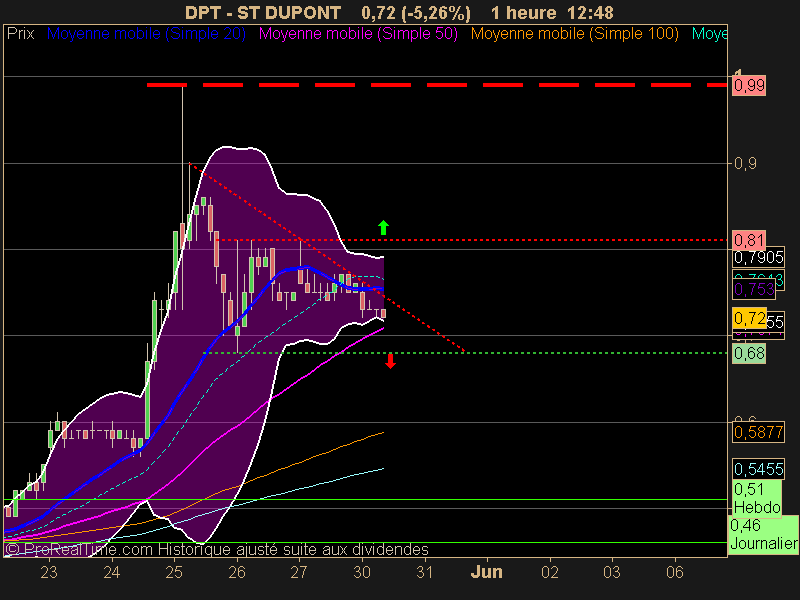Click the orange 0,5877 moving average label
Screen dimensions: 800x600
[x=758, y=433]
